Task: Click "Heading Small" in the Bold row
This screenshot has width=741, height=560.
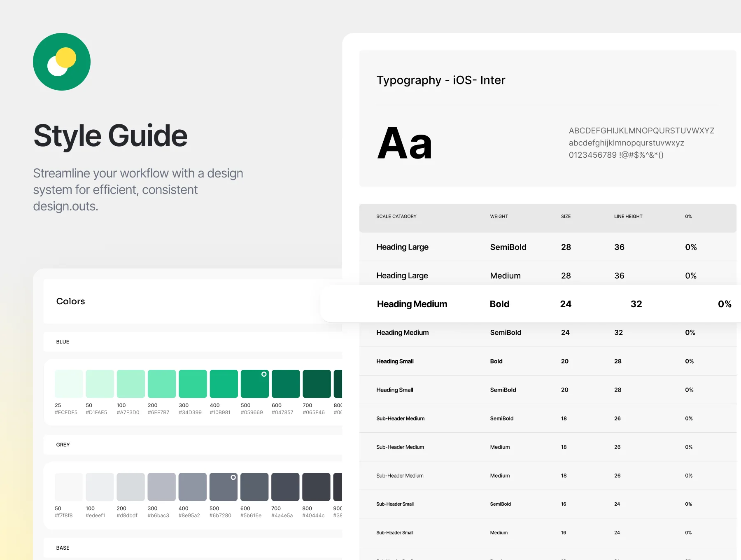Action: click(395, 361)
